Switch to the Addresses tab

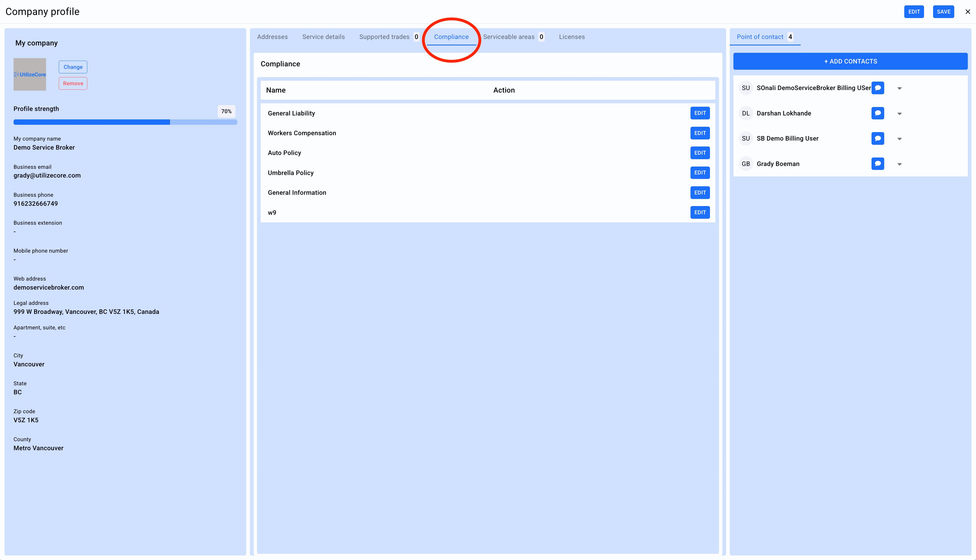tap(272, 37)
